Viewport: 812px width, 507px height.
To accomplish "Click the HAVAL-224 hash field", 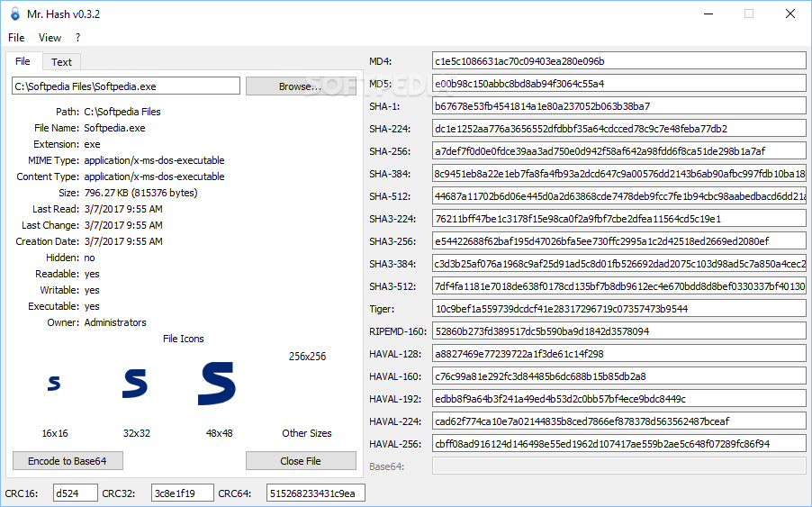I will [618, 421].
